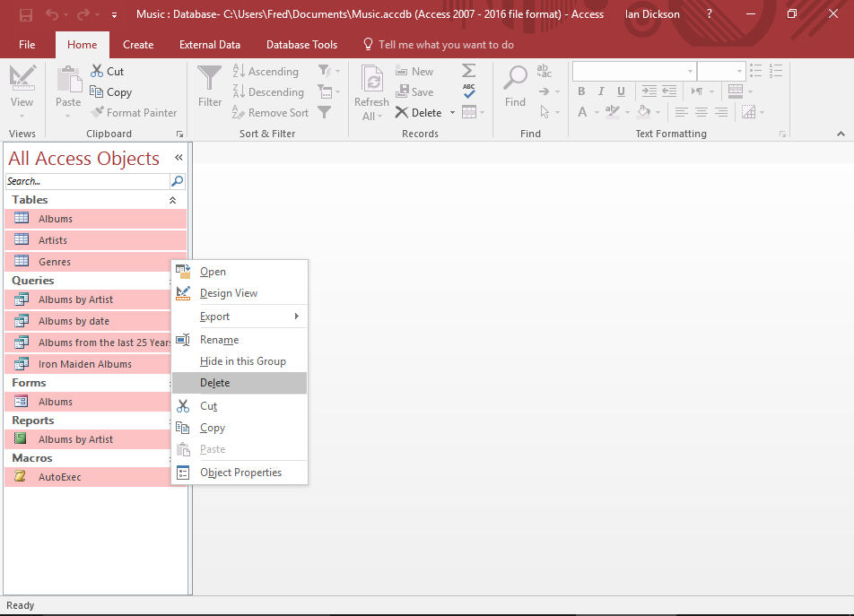The image size is (854, 616).
Task: Click the numbered list icon
Action: [x=776, y=71]
